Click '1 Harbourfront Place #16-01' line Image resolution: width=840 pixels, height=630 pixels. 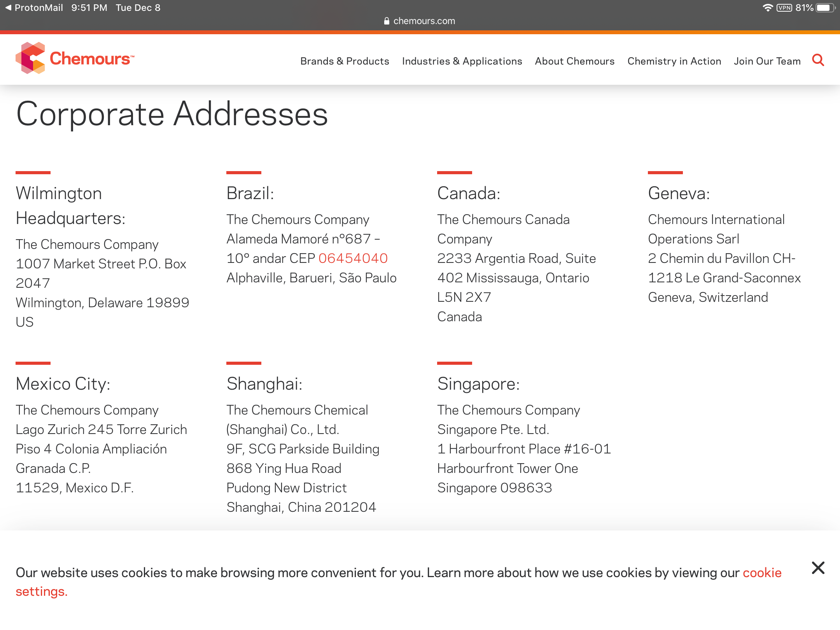[524, 449]
